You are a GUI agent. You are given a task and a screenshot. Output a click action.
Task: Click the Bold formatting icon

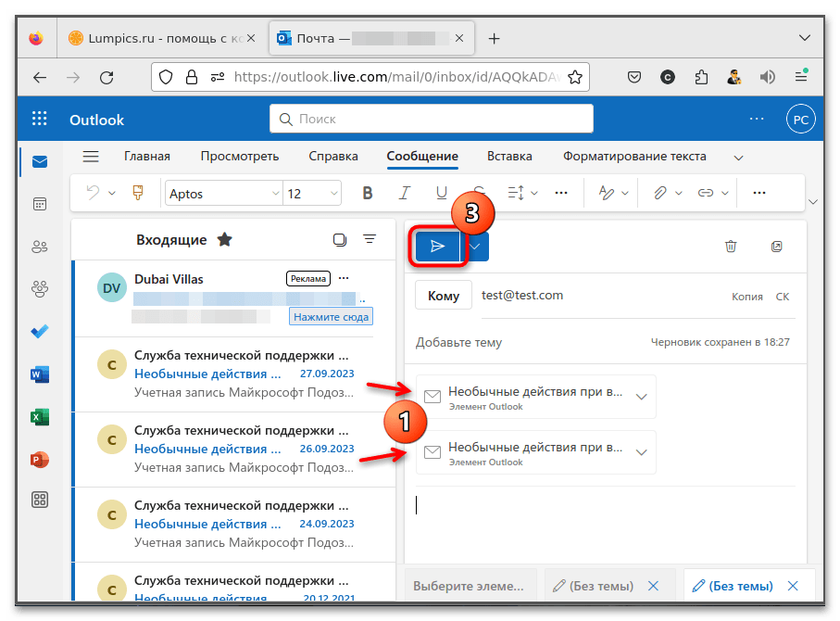pos(368,193)
